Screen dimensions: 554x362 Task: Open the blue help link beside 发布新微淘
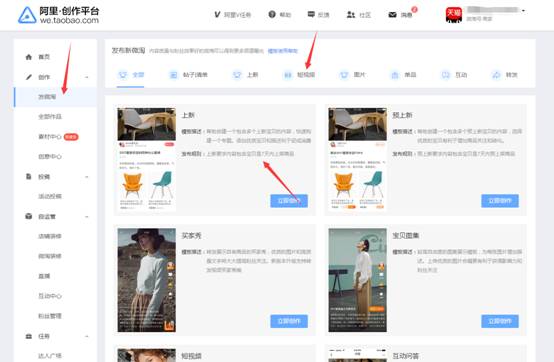point(283,51)
